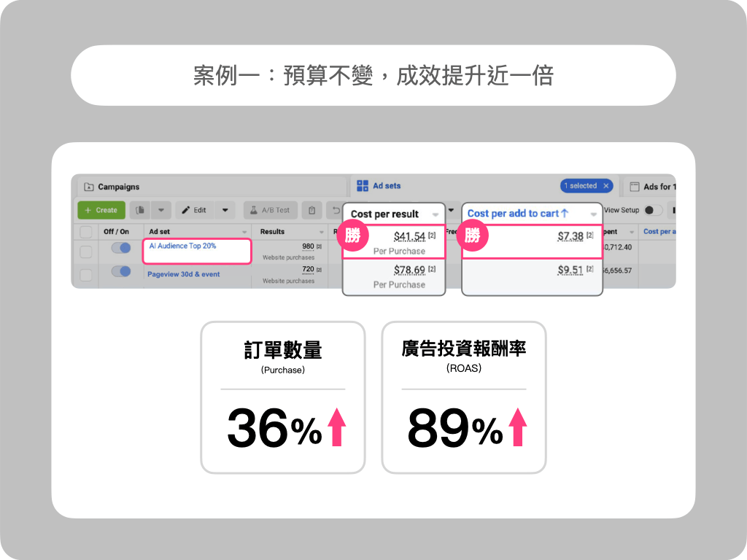Click the $41.54 cost per result value
The height and width of the screenshot is (560, 747).
click(409, 236)
